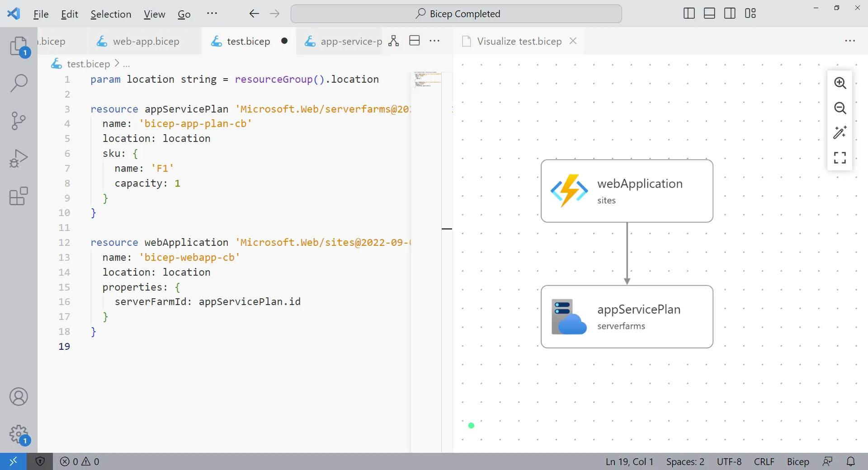Go back with the left arrow
Viewport: 868px width, 470px height.
[254, 14]
